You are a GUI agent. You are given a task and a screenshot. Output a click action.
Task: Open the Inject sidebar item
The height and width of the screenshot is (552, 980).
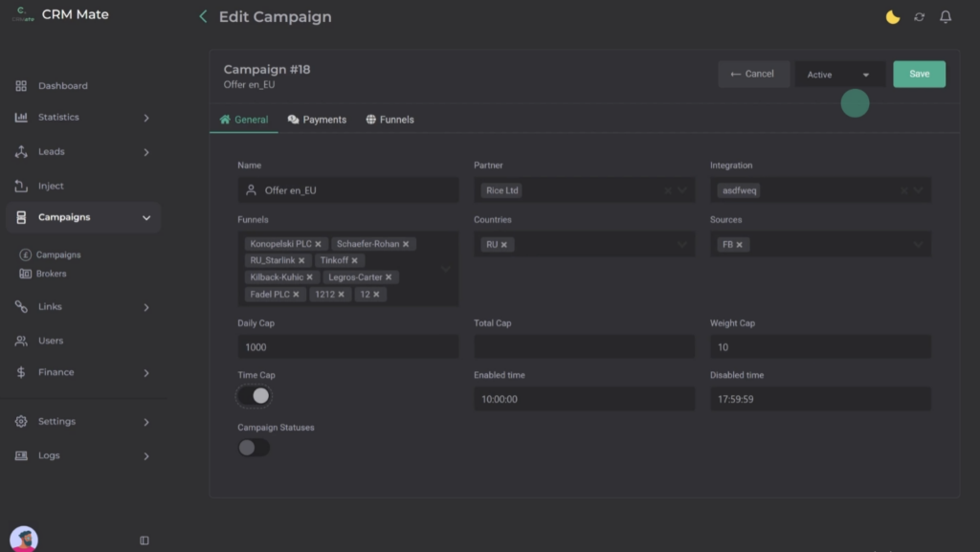coord(51,187)
